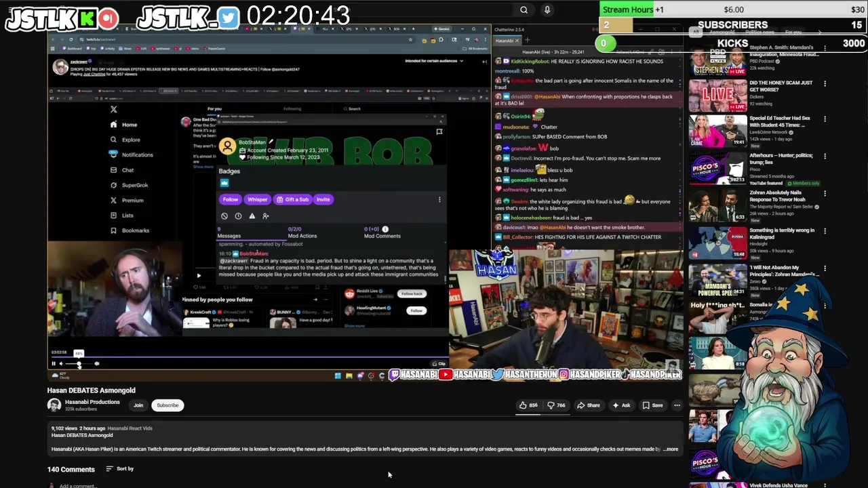Follow HowlingMutant in suggestions
This screenshot has height=488, width=868.
coord(416,310)
